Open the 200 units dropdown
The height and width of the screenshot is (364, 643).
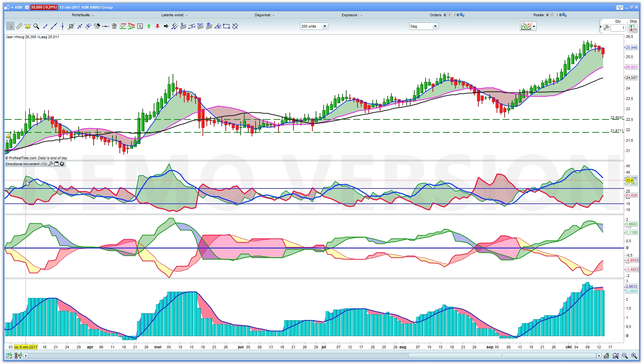[324, 26]
